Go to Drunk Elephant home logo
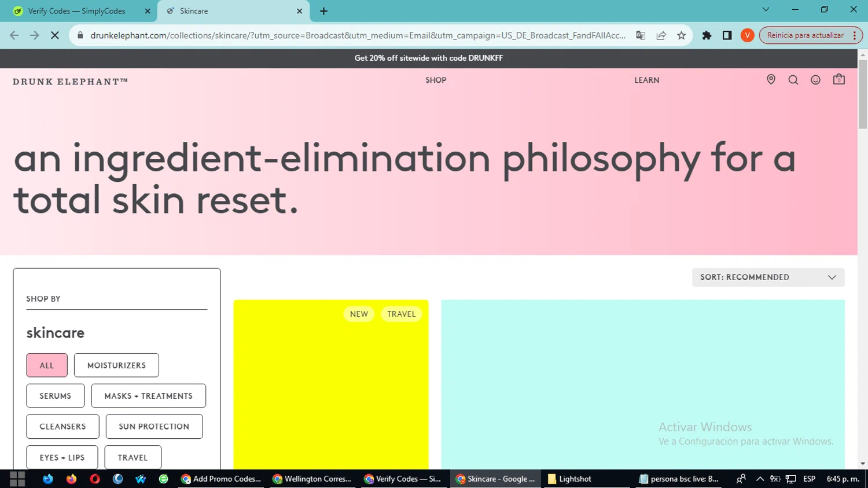The height and width of the screenshot is (488, 868). (71, 82)
